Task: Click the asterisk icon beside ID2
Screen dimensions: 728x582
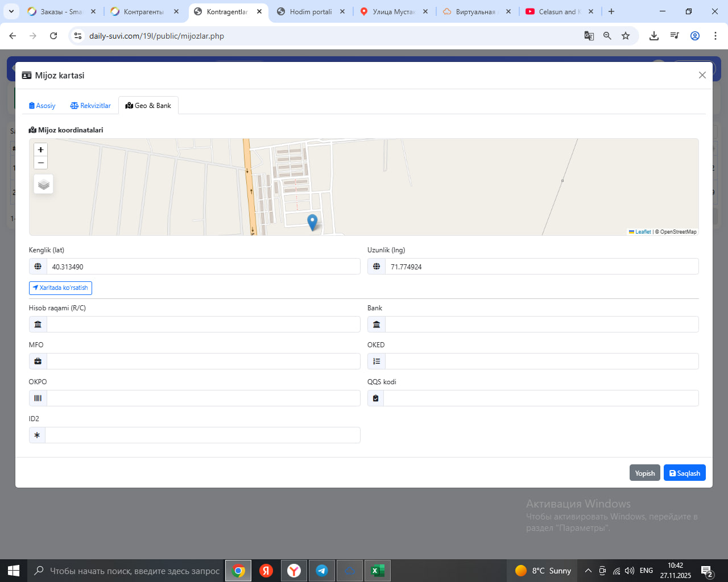Action: 37,435
